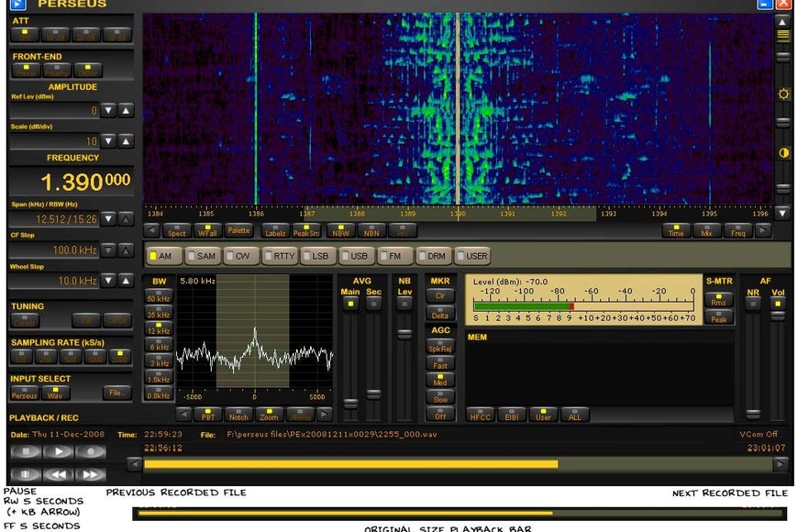This screenshot has width=798, height=532.
Task: Enable the Fast AGC setting
Action: tap(439, 364)
